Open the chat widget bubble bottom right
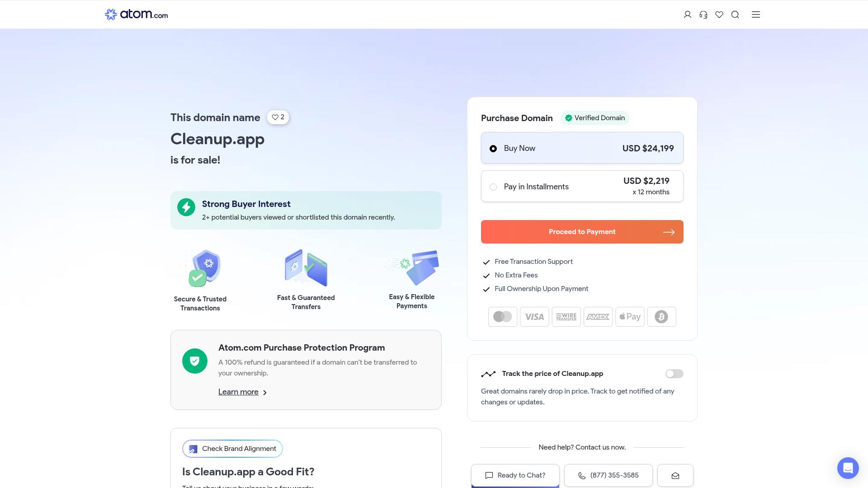Screen dimensions: 868x488 tap(848, 468)
